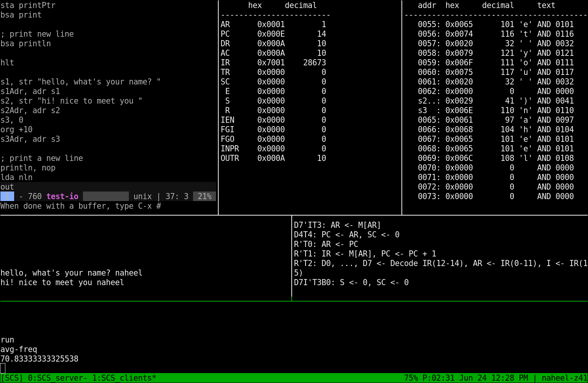
Task: Click the 'bsa println' instruction line
Action: click(x=26, y=44)
